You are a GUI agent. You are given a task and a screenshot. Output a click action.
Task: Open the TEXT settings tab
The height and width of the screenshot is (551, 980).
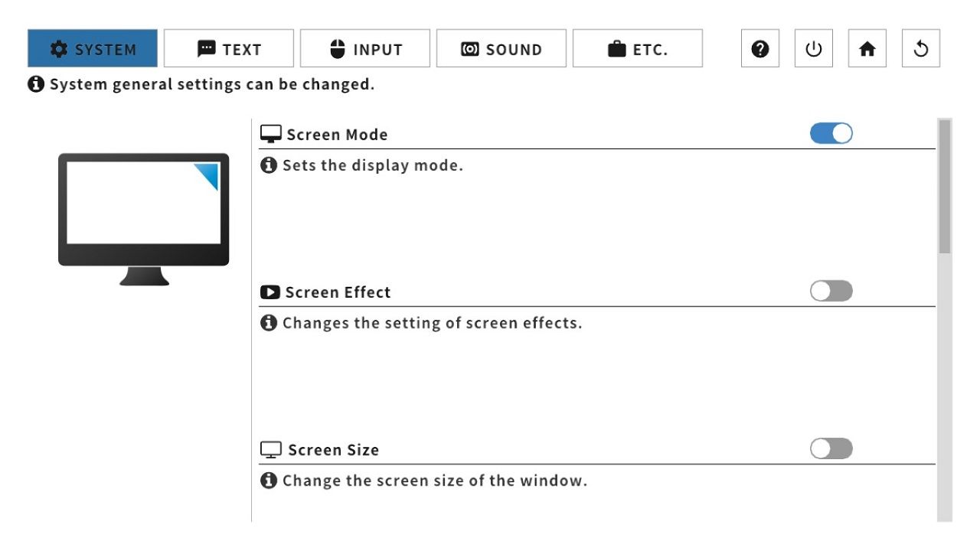pyautogui.click(x=229, y=49)
